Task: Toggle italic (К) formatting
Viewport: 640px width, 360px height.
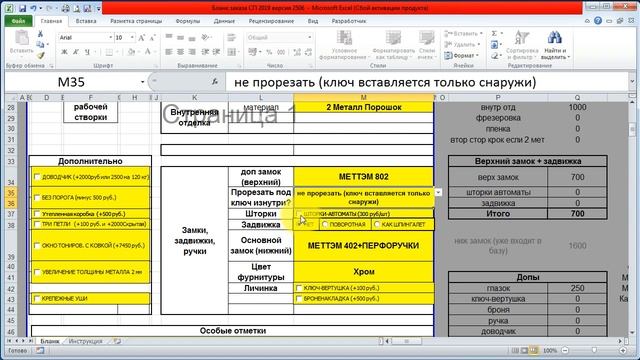Action: coord(76,52)
